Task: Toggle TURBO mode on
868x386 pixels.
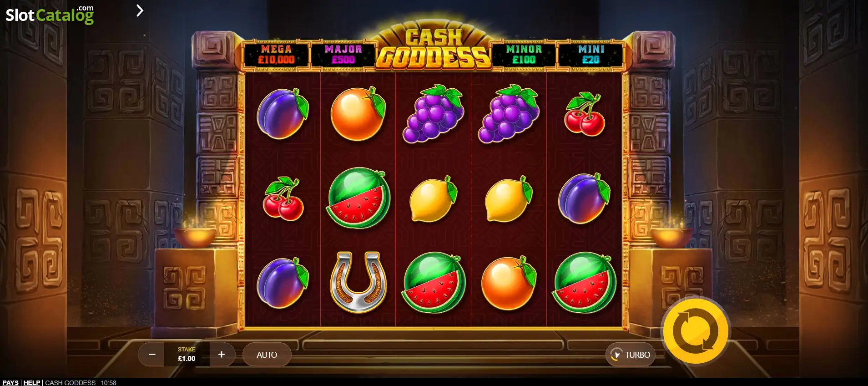Action: (x=631, y=355)
